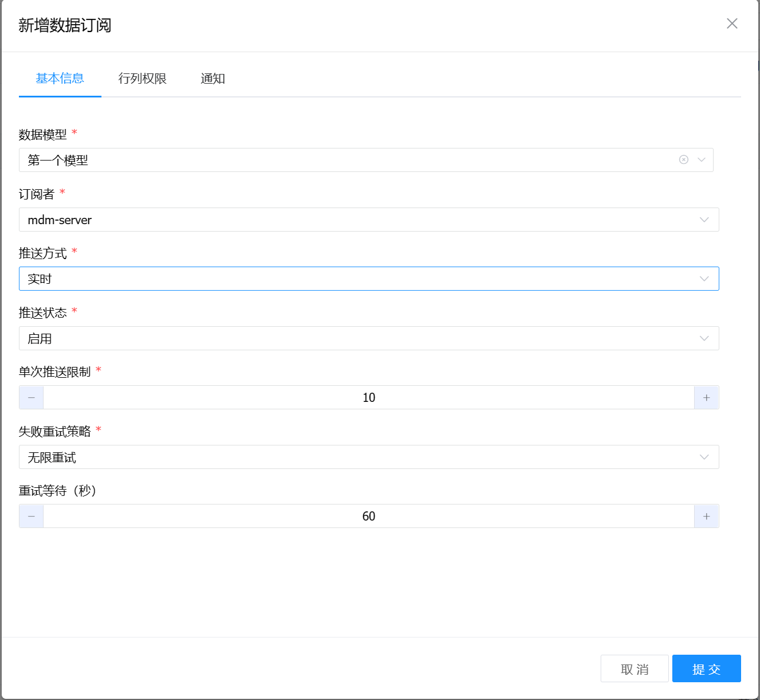Click the 数据模型 field label
The image size is (760, 700).
[x=43, y=135]
